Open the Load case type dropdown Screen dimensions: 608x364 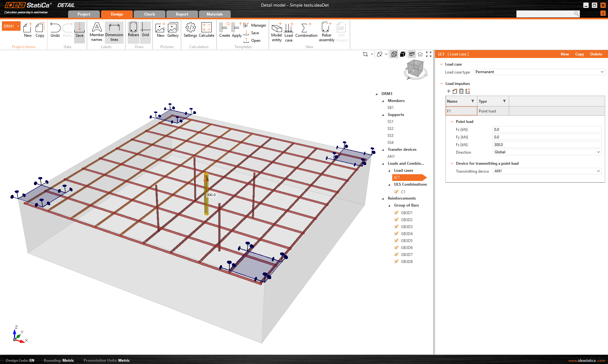(x=539, y=72)
